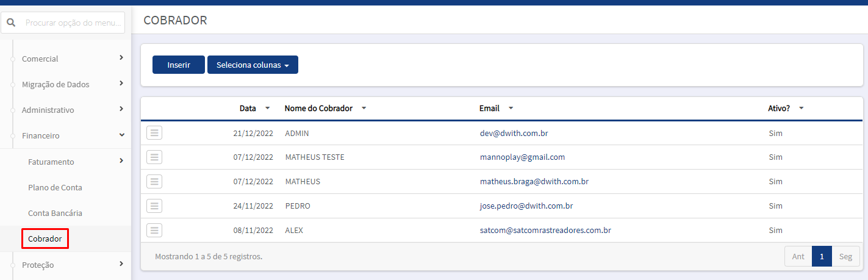
Task: Open the row menu icon for PEDRO
Action: pos(154,206)
